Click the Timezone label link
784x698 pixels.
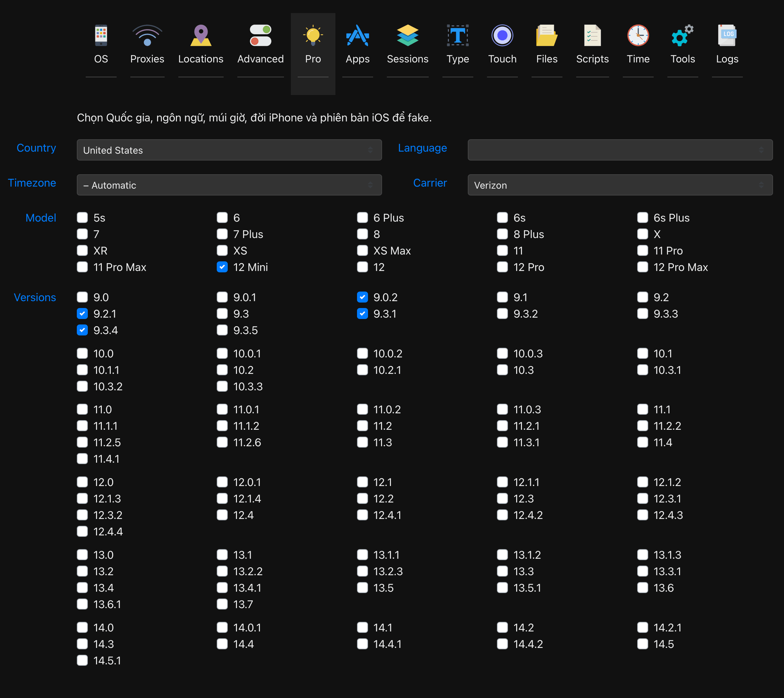pos(32,183)
